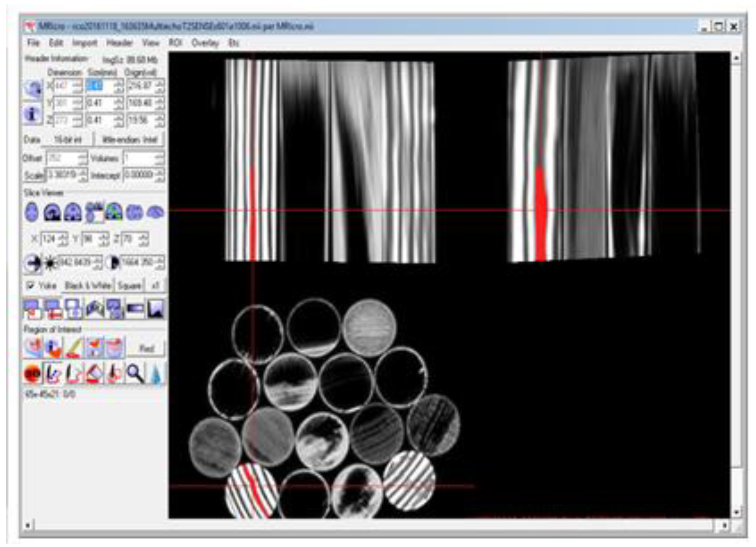Click the blue info 'i' button
The image size is (756, 547).
32,114
